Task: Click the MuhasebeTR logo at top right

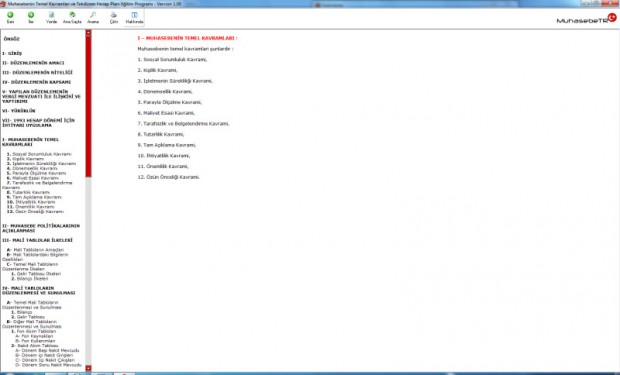Action: [x=586, y=19]
